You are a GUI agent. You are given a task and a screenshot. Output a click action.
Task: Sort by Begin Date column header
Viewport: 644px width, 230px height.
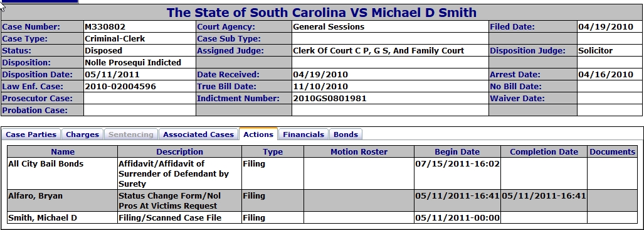(x=457, y=152)
